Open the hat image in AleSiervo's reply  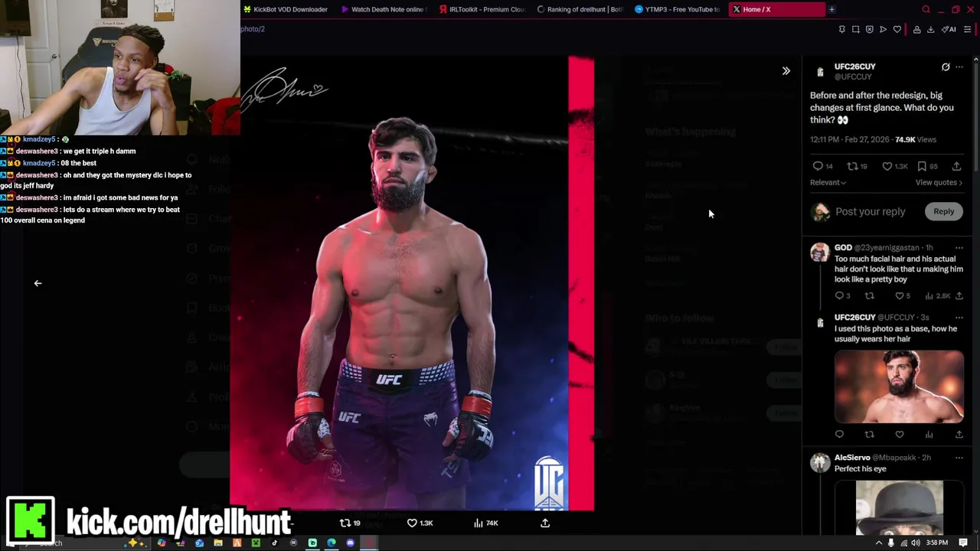pyautogui.click(x=899, y=508)
